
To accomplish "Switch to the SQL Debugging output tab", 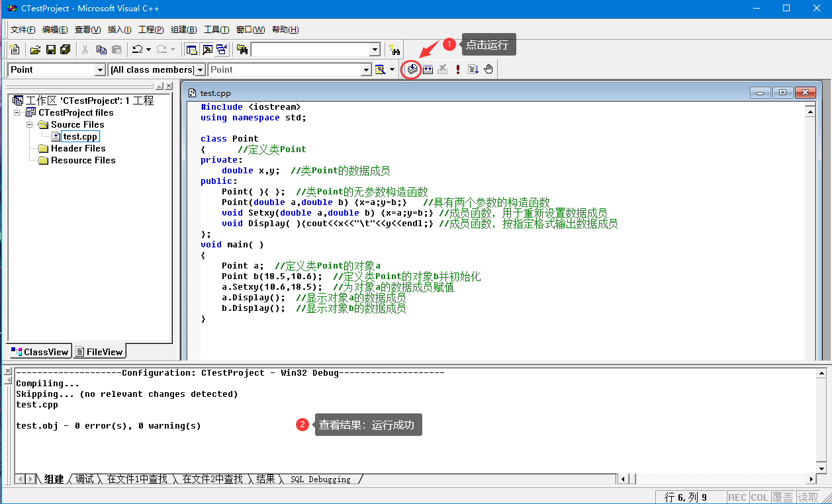I will [320, 479].
